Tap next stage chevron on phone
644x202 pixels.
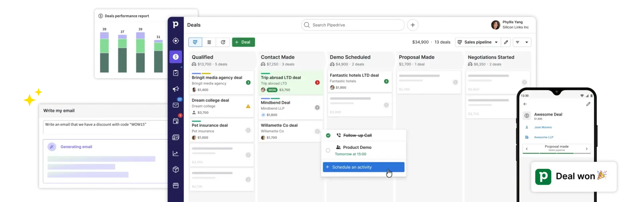pyautogui.click(x=586, y=149)
